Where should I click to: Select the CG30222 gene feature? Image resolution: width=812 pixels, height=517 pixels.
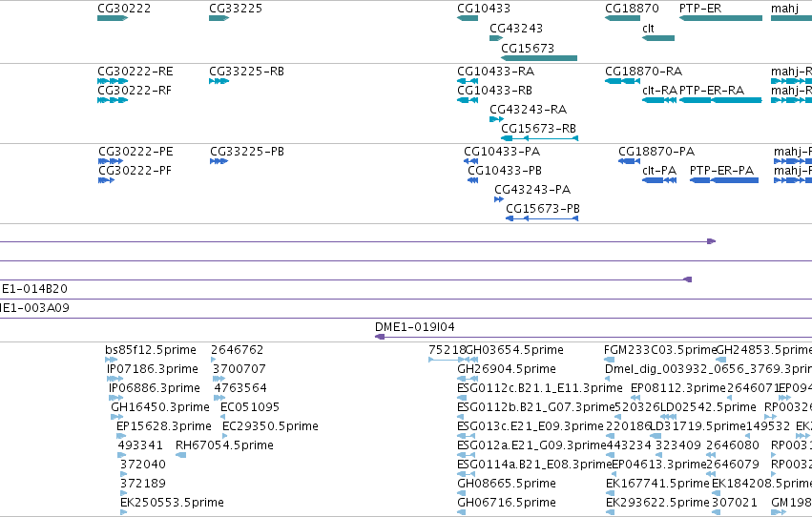113,18
